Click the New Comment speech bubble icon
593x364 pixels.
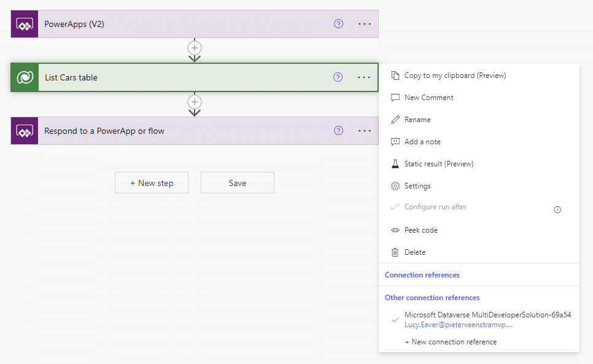pyautogui.click(x=395, y=98)
